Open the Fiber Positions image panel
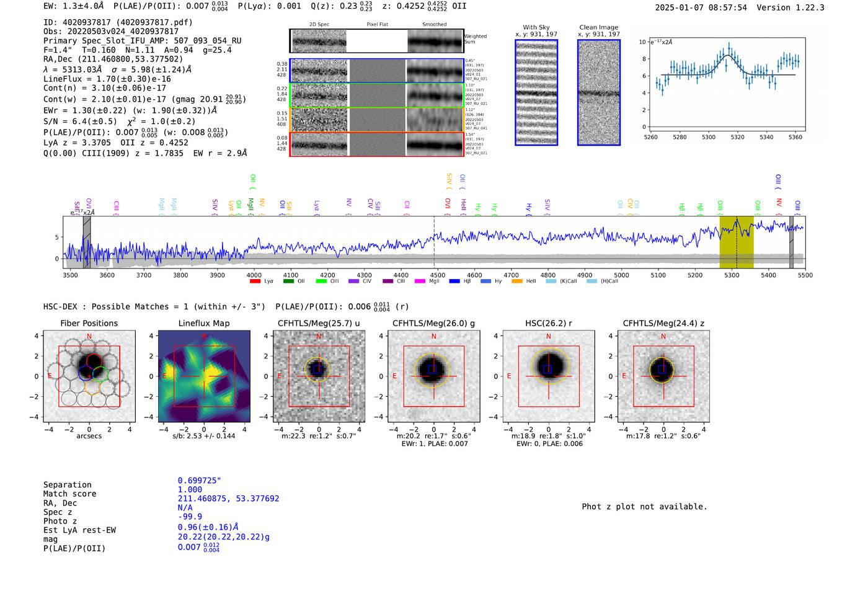The height and width of the screenshot is (591, 868). pyautogui.click(x=89, y=376)
